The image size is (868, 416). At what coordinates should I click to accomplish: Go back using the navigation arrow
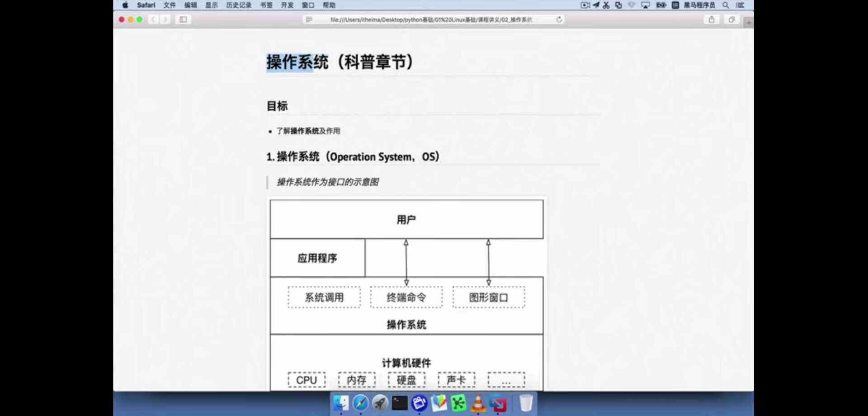pos(153,20)
